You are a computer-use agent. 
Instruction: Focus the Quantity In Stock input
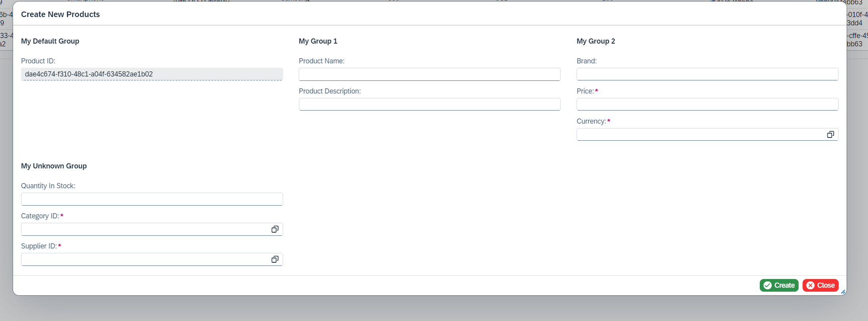(152, 199)
